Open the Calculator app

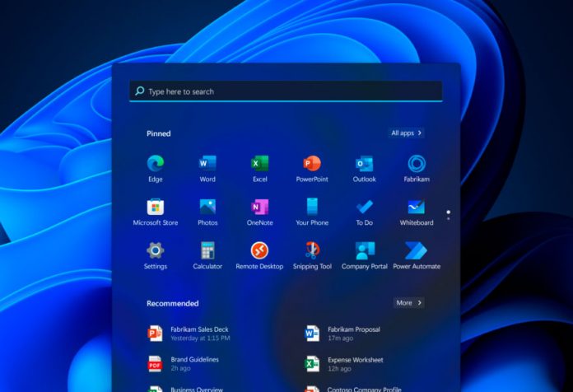(207, 251)
